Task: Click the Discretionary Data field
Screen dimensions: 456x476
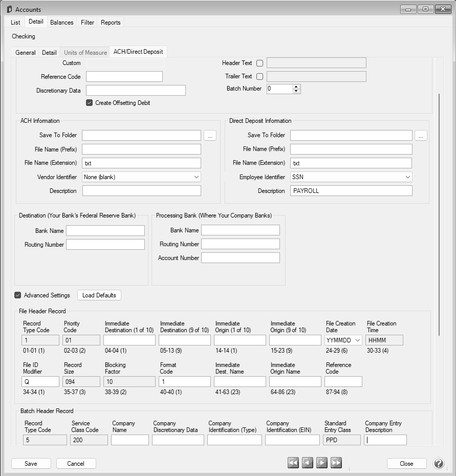Action: pyautogui.click(x=136, y=91)
